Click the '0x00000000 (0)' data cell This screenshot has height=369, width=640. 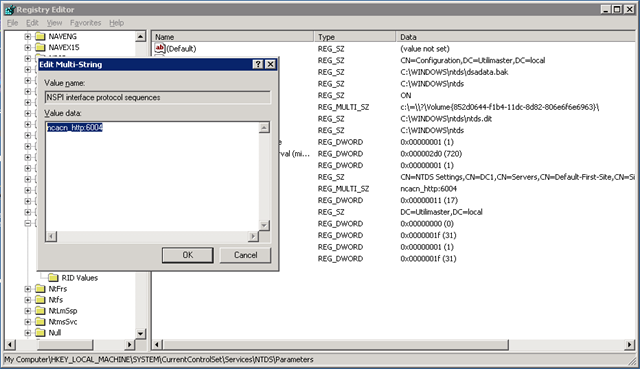[x=427, y=224]
